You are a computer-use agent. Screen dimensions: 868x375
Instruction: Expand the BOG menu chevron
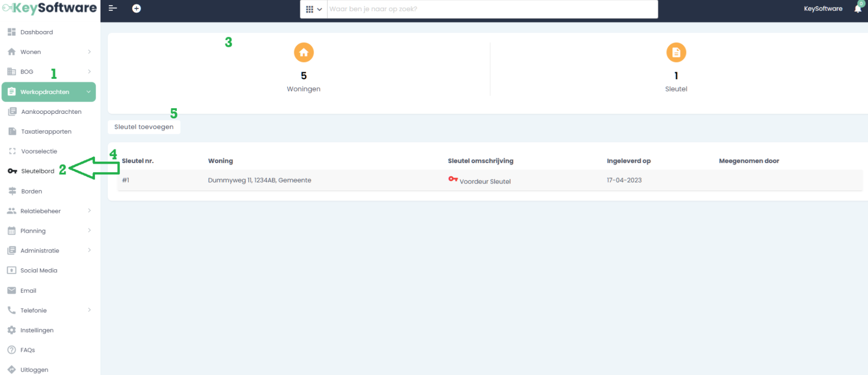pyautogui.click(x=89, y=72)
